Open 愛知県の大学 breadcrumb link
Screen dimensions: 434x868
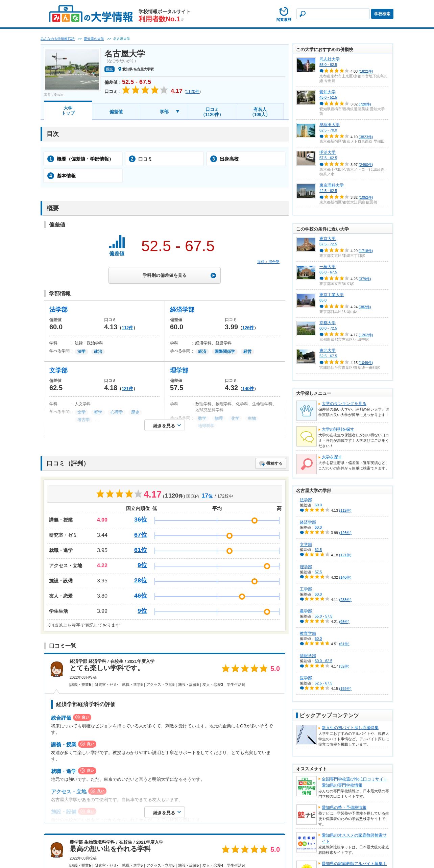pyautogui.click(x=94, y=39)
